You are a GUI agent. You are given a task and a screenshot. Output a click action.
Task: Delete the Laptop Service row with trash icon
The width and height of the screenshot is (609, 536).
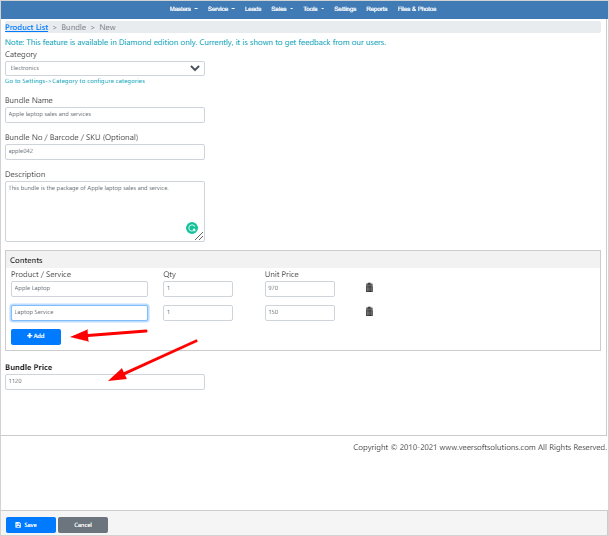click(369, 312)
